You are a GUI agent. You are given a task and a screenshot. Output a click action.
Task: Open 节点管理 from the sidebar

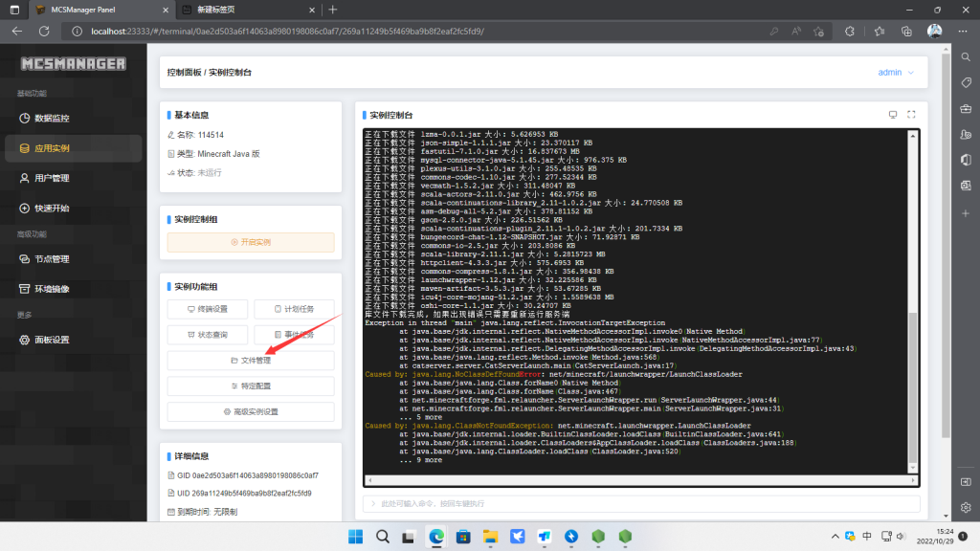[x=52, y=259]
